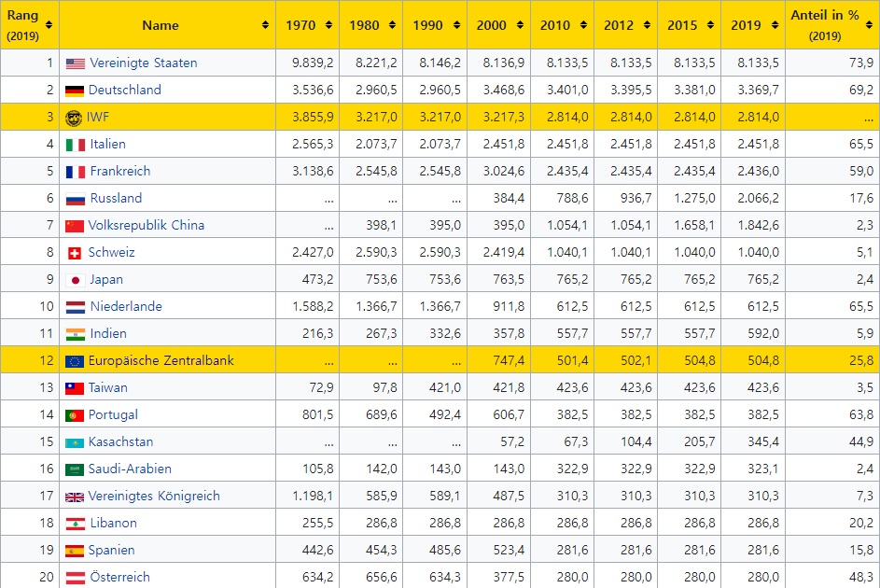Screen dimensions: 880x588
Task: Click the Swiss flag icon
Action: coord(74,253)
